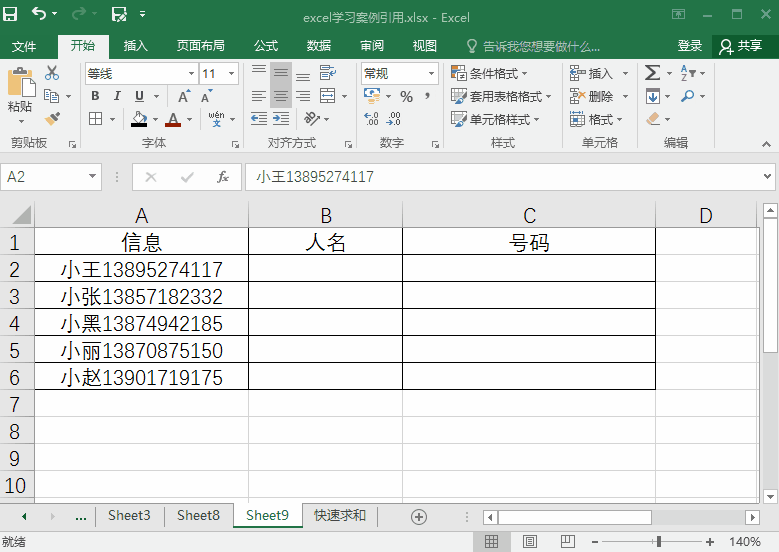This screenshot has width=779, height=552.
Task: Click the Wrap Text icon
Action: pos(327,73)
